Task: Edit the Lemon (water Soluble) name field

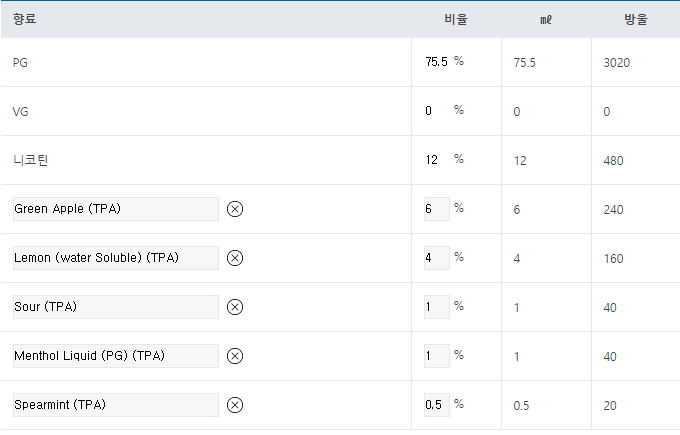Action: [116, 258]
